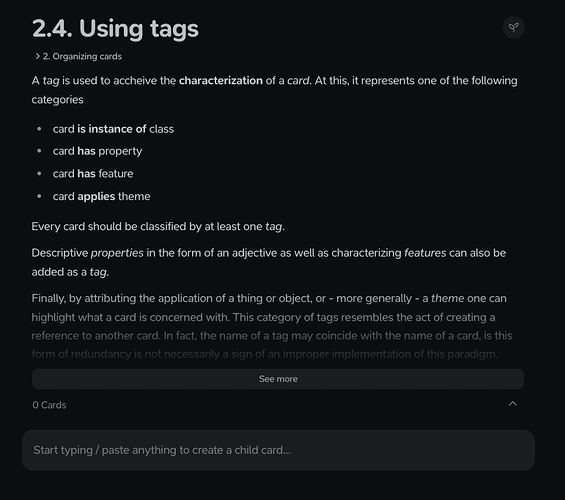Click the word 'categories' under the first line
The image size is (565, 500).
pos(57,100)
